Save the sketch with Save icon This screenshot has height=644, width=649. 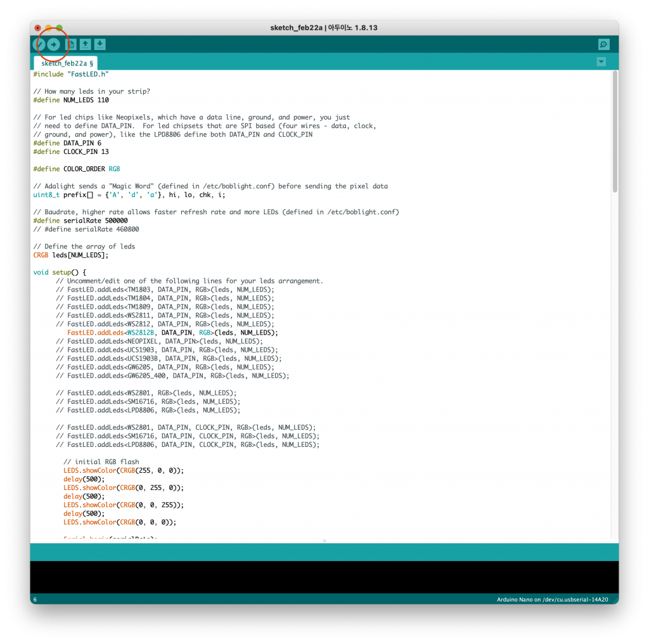pyautogui.click(x=100, y=44)
